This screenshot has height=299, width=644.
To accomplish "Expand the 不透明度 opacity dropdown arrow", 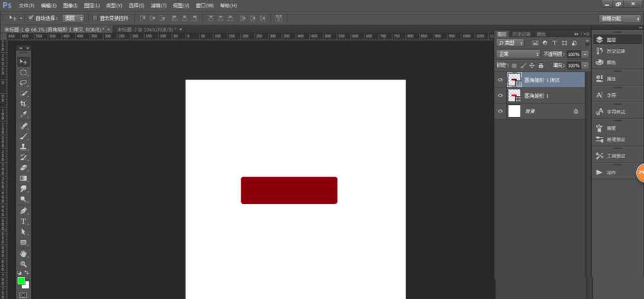I will point(585,54).
